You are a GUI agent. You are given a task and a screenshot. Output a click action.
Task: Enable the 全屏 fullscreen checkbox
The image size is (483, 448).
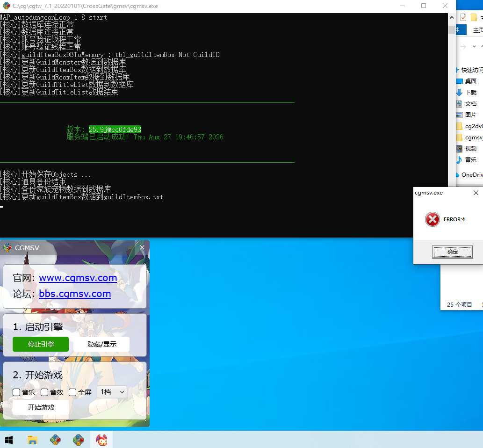(x=72, y=392)
